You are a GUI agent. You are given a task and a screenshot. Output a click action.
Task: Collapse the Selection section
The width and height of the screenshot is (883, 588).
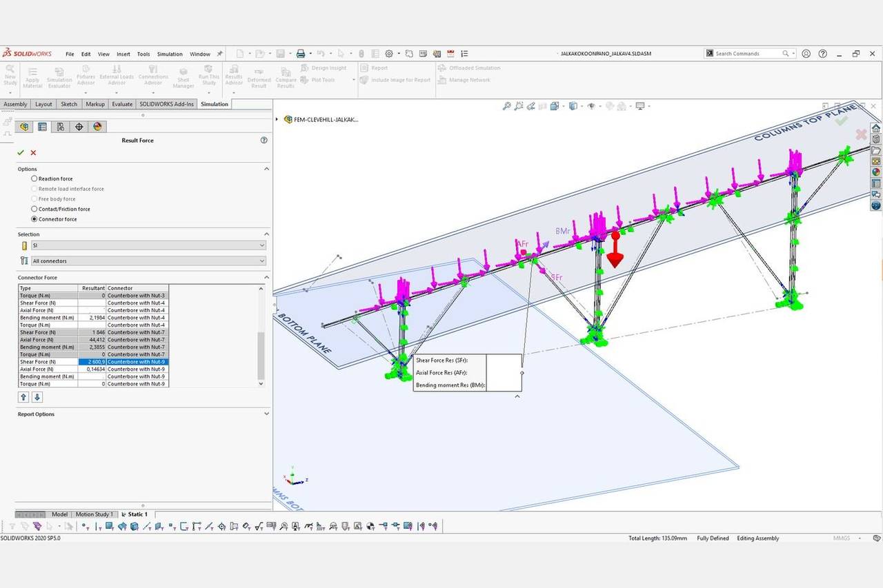pos(267,234)
